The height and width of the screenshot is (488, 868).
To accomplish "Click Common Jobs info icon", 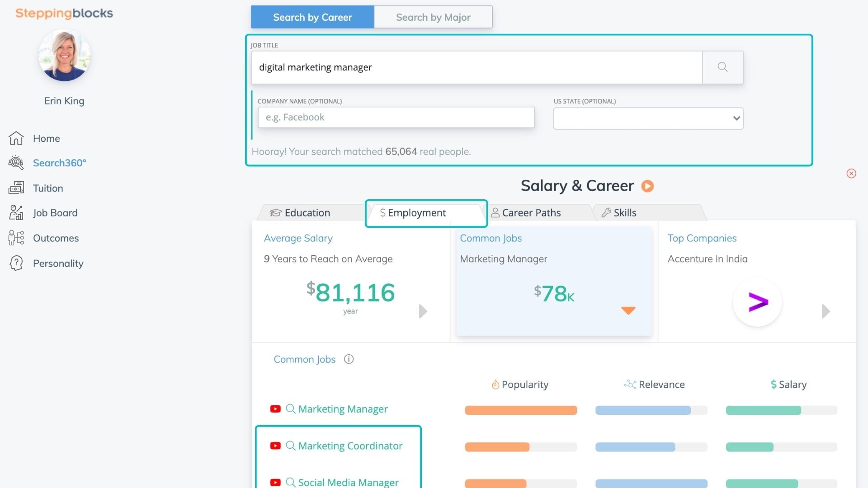I will [x=349, y=359].
